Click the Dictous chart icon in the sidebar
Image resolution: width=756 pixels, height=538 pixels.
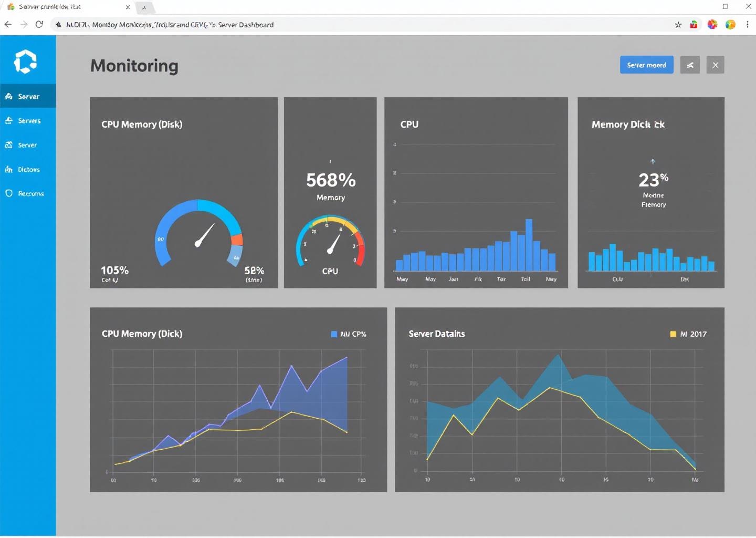(9, 169)
